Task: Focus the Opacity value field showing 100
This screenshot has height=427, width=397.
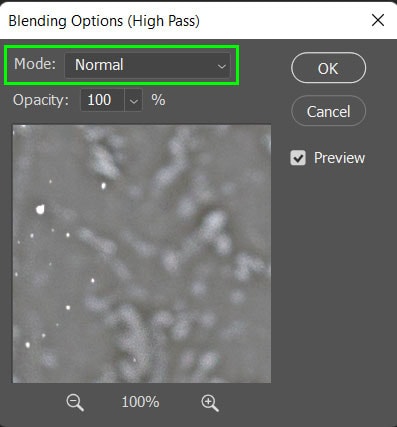Action: [102, 100]
